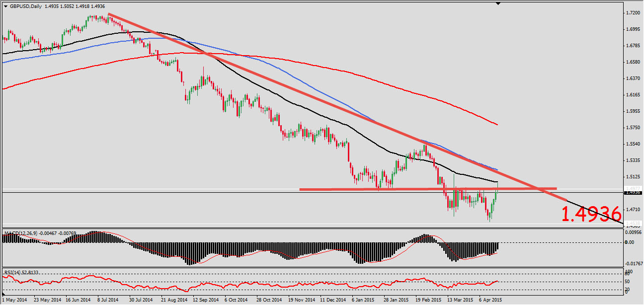Click the divider between MACD and RSI panels
Viewport: 644px width, 305px height.
(x=318, y=268)
